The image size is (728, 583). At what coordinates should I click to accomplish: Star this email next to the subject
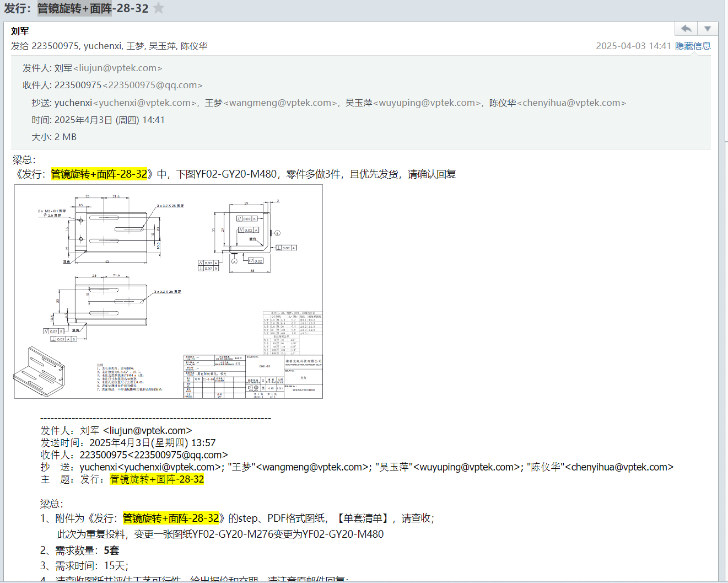(159, 8)
